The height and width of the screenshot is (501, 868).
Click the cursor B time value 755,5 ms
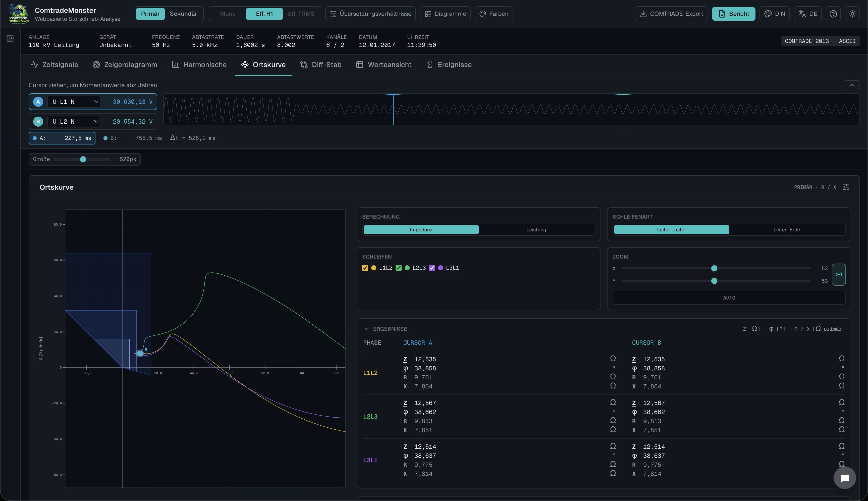point(149,138)
